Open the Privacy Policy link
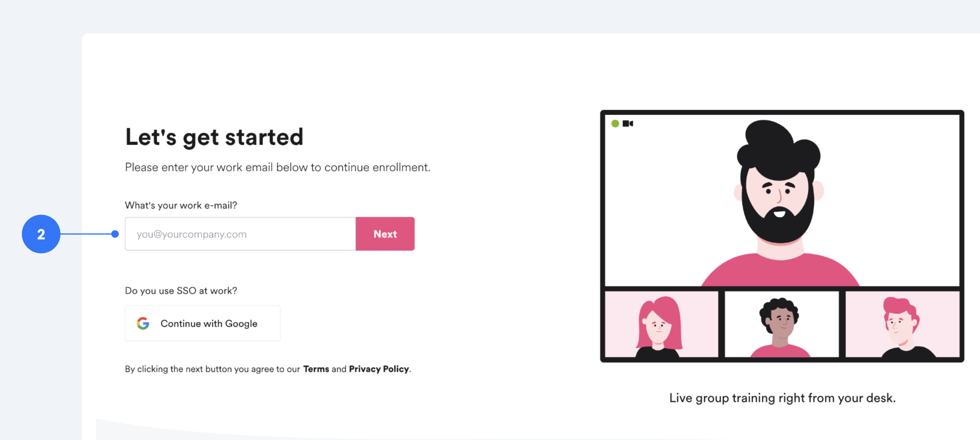 tap(379, 369)
